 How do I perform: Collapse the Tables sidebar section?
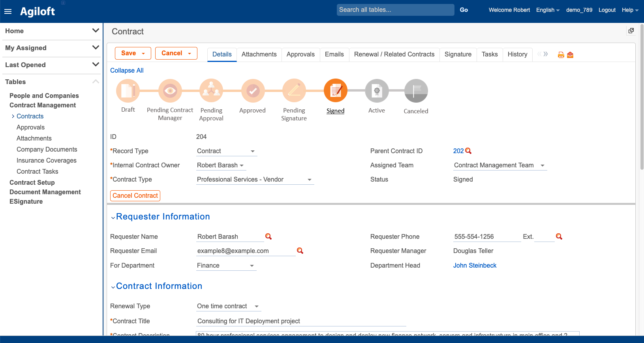click(x=96, y=82)
